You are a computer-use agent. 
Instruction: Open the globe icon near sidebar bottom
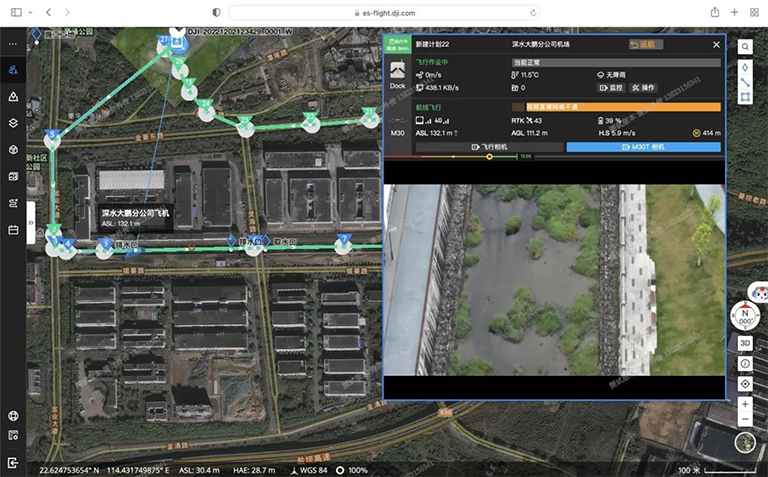(x=13, y=416)
